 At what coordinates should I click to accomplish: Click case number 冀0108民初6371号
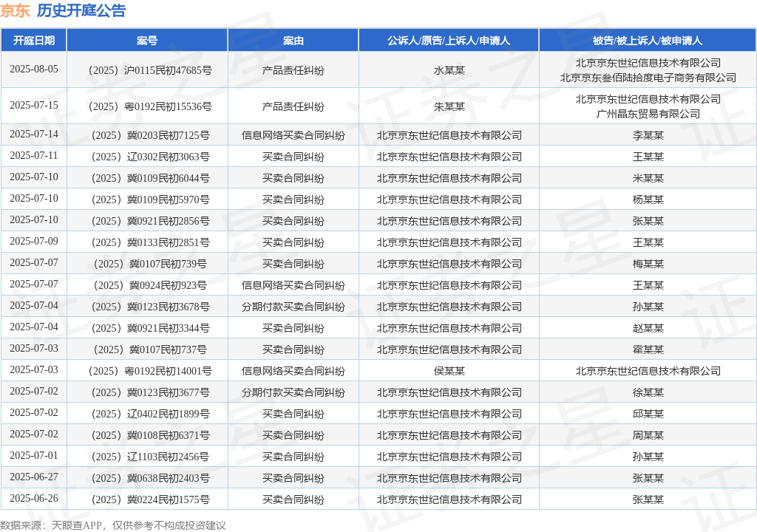151,435
